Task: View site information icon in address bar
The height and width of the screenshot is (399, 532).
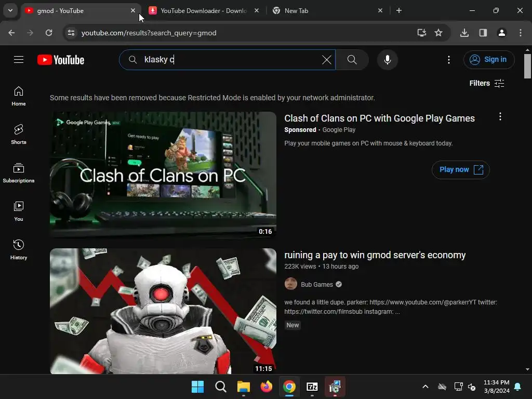Action: click(x=71, y=33)
